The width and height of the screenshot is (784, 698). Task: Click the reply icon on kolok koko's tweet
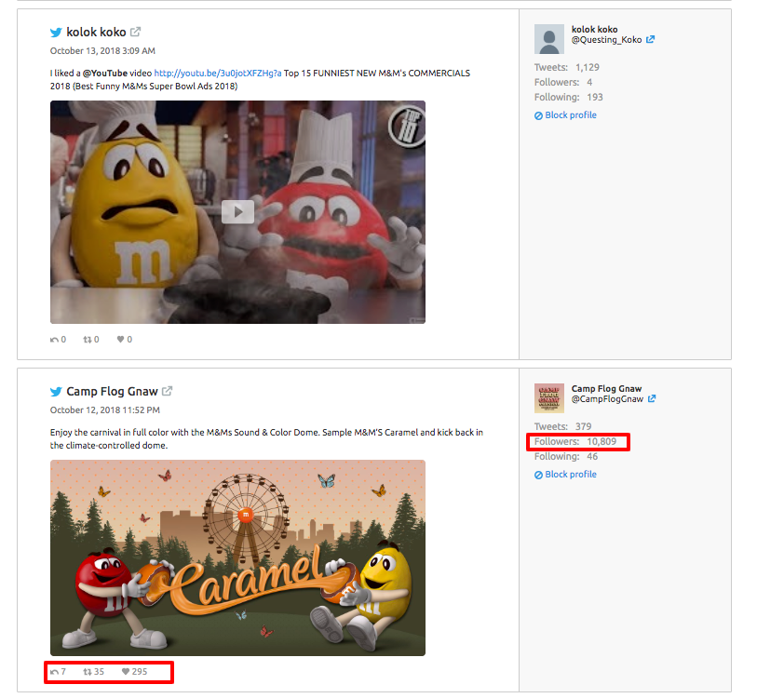(x=54, y=339)
